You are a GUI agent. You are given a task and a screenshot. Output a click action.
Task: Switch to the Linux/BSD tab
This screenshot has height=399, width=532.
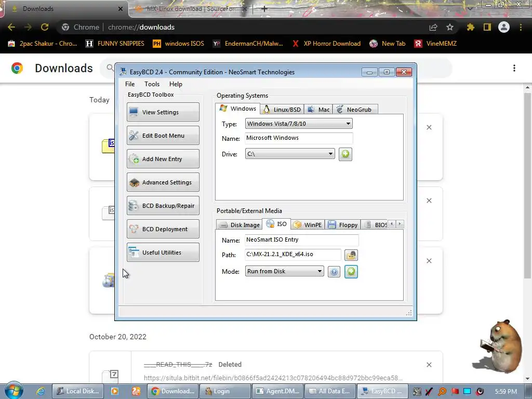tap(282, 109)
